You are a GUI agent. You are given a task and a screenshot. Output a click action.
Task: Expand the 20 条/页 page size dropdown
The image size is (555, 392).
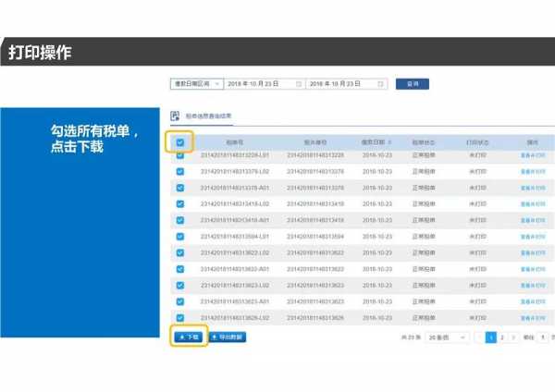click(446, 338)
